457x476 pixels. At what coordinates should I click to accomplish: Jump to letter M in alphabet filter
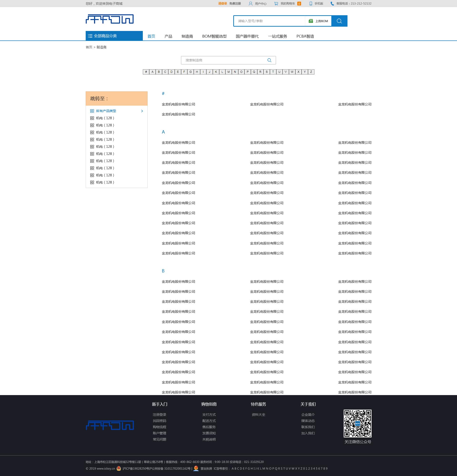tap(228, 72)
